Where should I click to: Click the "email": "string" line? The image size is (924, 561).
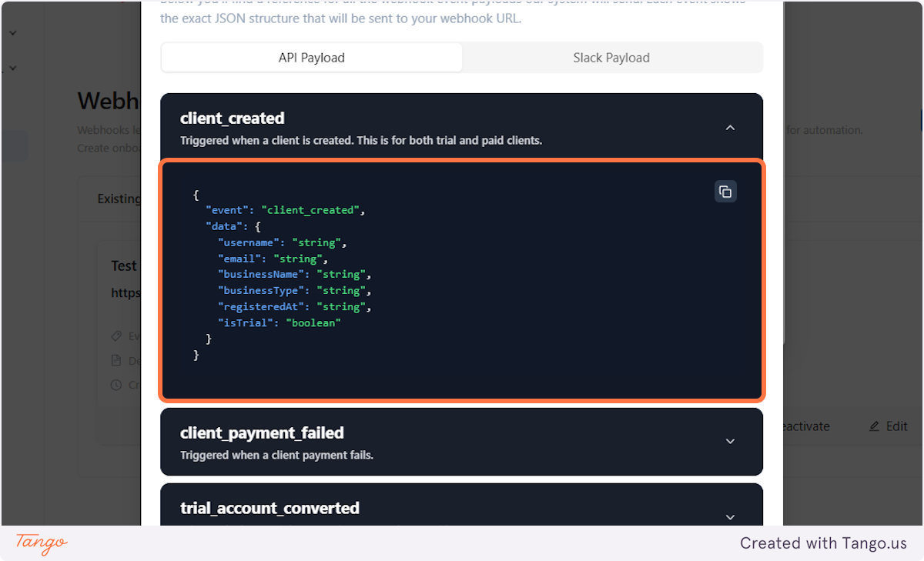[273, 259]
